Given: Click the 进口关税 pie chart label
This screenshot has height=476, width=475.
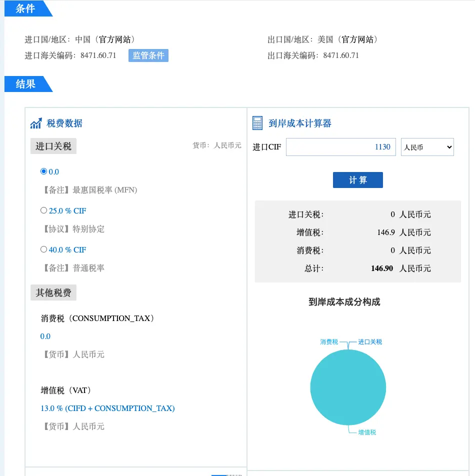Looking at the screenshot, I should [x=369, y=342].
